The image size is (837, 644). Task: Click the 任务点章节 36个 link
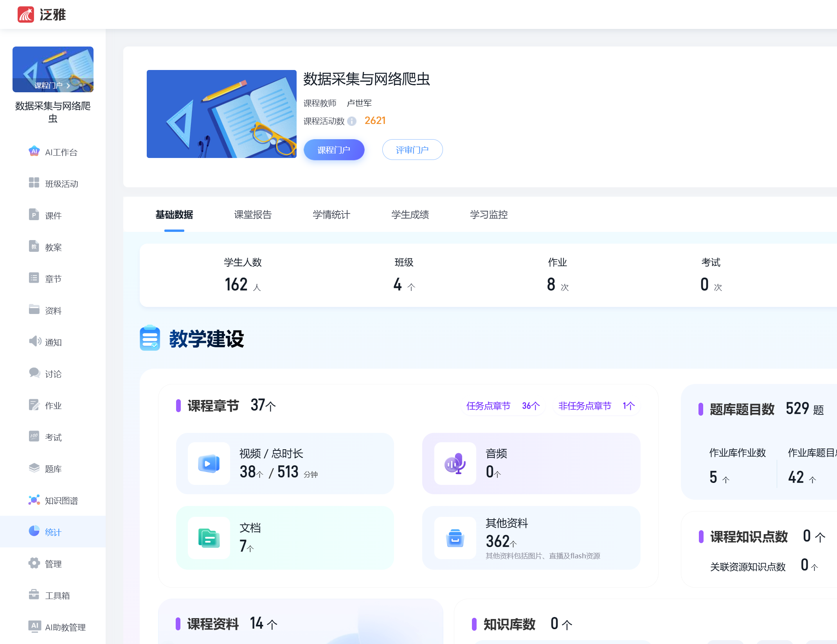pos(503,406)
